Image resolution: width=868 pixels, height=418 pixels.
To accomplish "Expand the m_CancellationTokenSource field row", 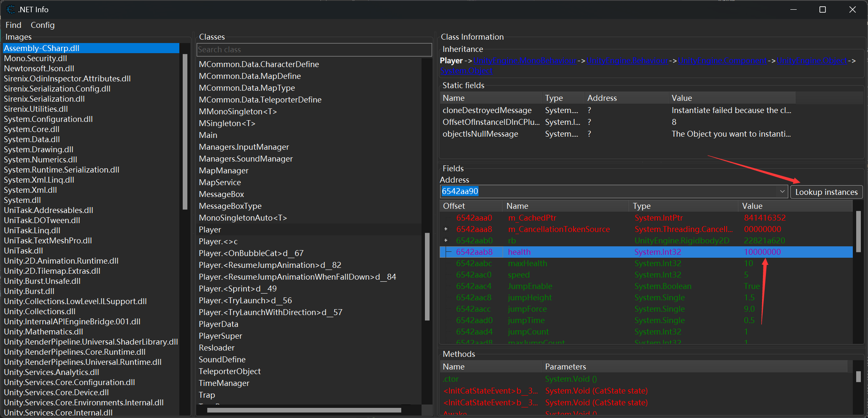I will click(x=446, y=229).
